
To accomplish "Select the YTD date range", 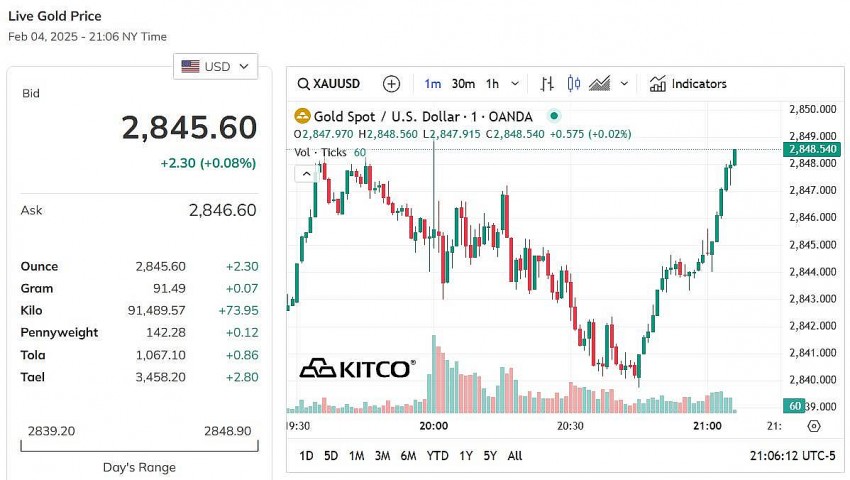I will [437, 456].
